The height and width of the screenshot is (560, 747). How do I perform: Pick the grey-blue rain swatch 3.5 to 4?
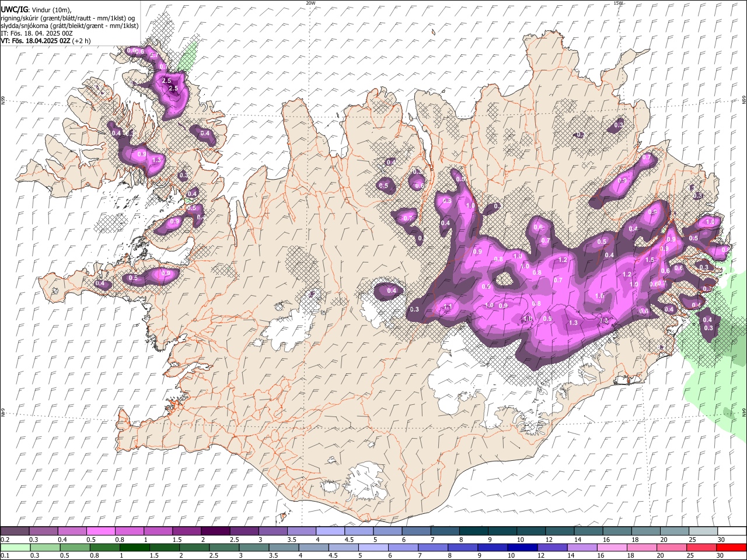pyautogui.click(x=284, y=548)
